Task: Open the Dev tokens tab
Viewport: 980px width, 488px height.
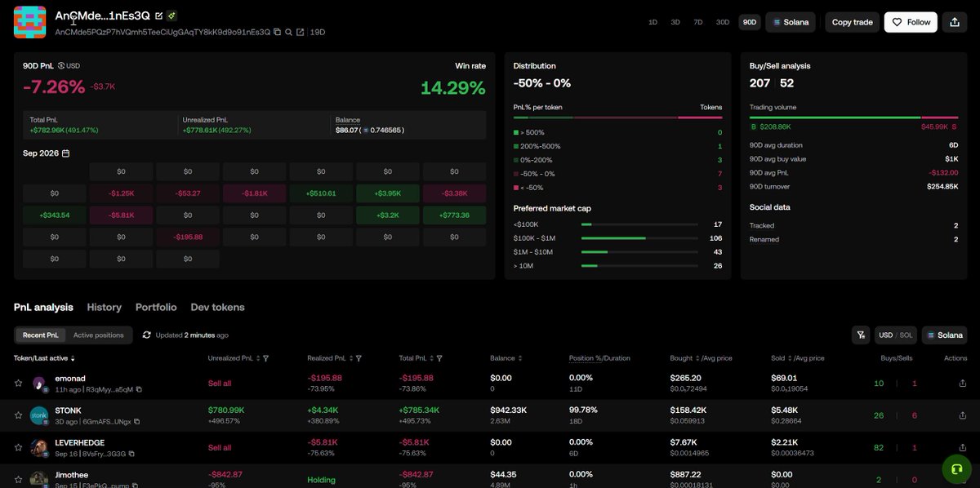Action: pos(217,307)
